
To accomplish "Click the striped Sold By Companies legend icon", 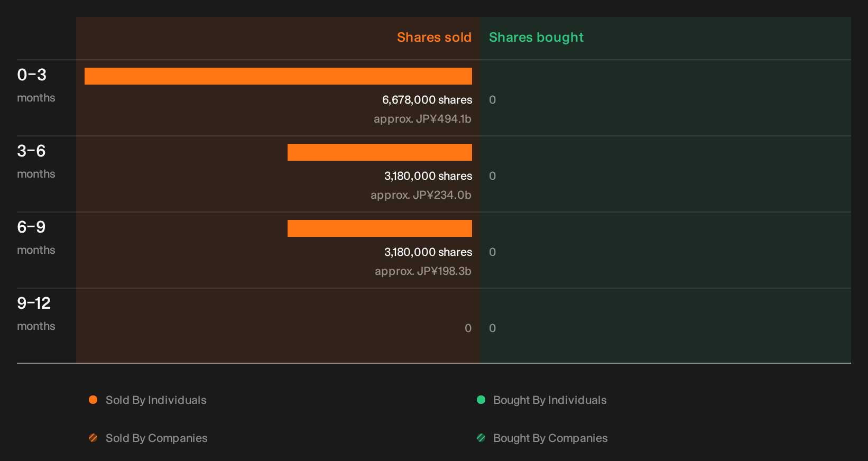I will click(x=93, y=438).
